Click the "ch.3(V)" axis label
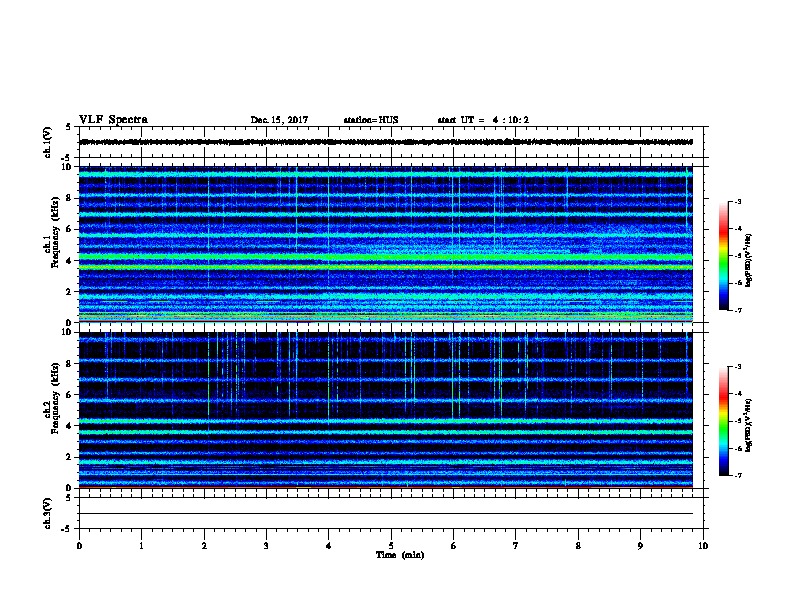Image resolution: width=792 pixels, height=612 pixels. (47, 513)
